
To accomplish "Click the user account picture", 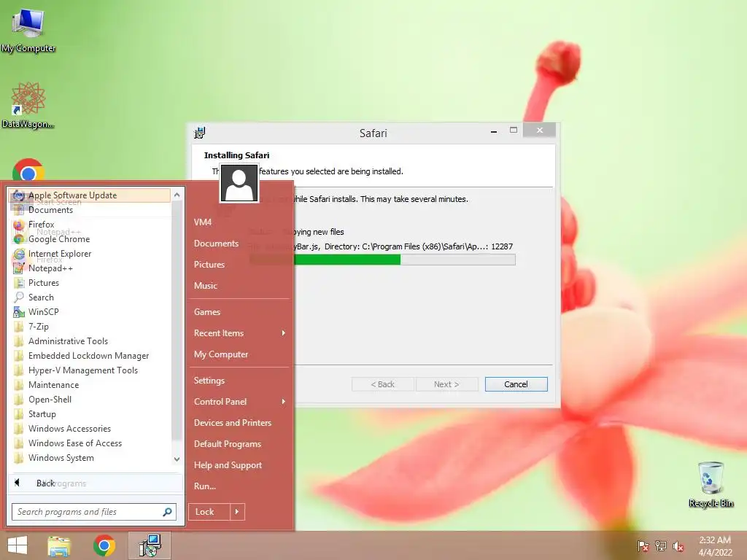I will [x=239, y=183].
